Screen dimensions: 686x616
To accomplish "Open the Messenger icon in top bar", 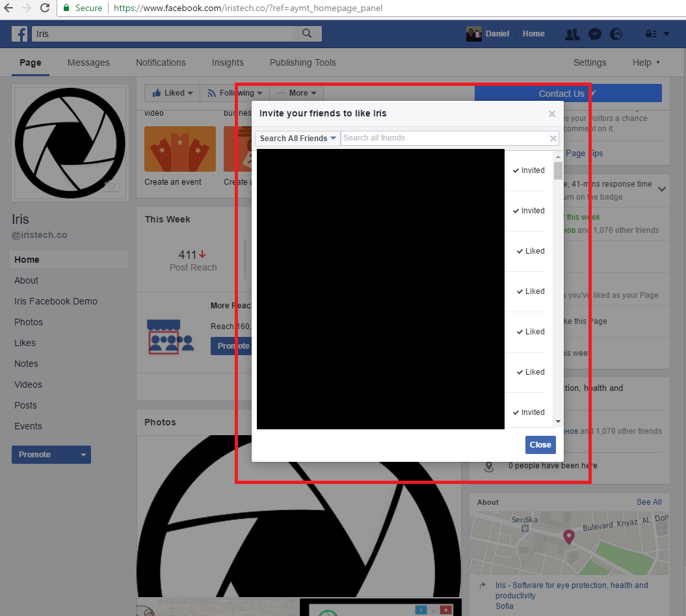I will 594,34.
